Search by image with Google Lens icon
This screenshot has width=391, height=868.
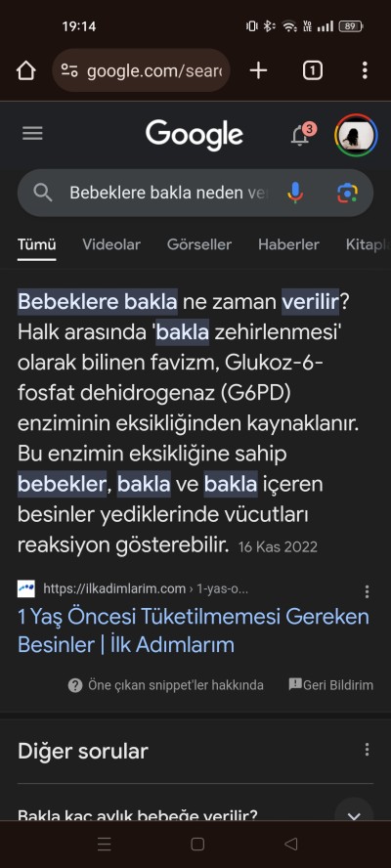coord(347,193)
